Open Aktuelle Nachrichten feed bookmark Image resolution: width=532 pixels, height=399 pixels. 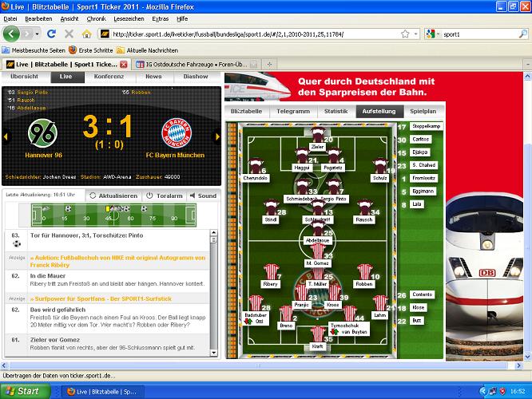147,50
